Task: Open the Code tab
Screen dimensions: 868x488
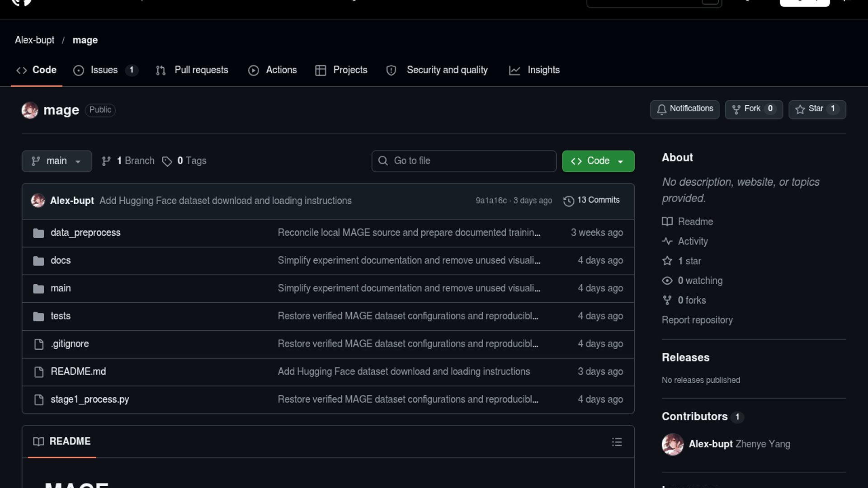Action: [x=37, y=70]
